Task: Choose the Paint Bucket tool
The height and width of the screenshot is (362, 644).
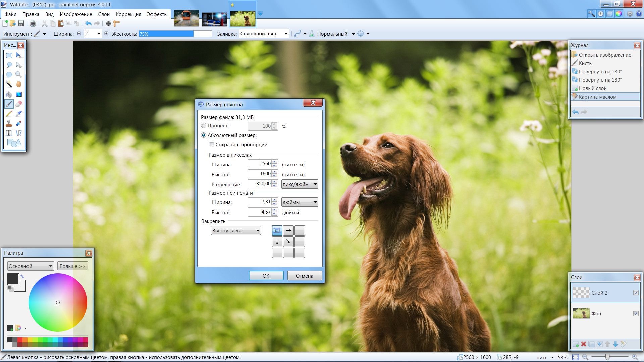Action: pos(9,94)
